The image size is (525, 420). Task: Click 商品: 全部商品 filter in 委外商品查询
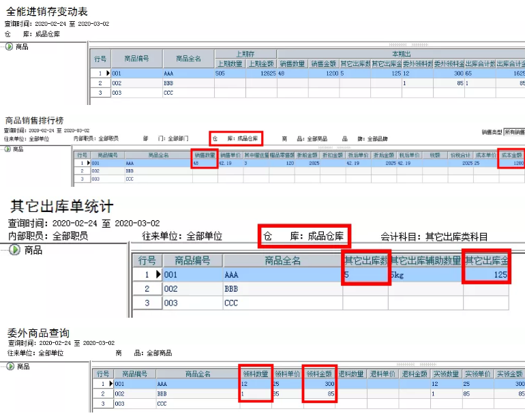(x=144, y=353)
